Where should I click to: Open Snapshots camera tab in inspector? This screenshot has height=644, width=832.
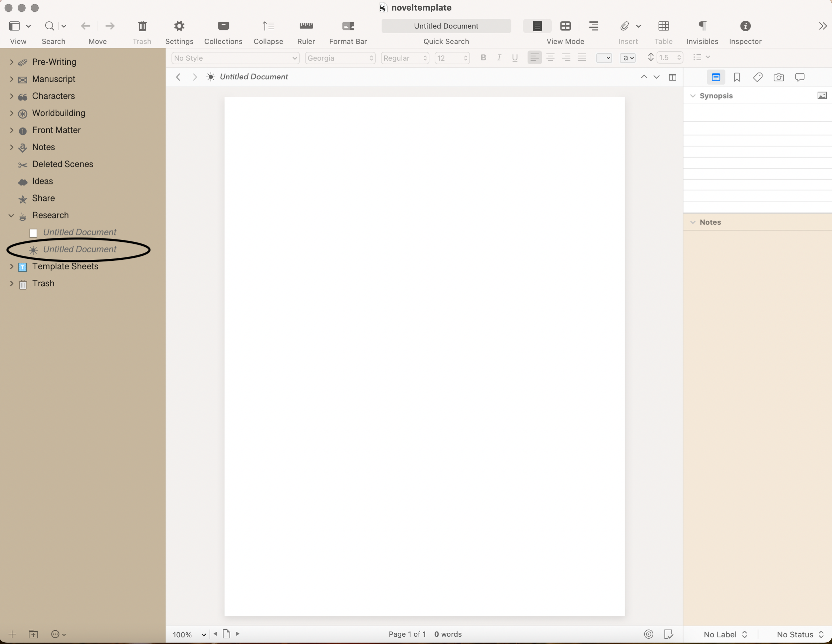[x=779, y=77]
